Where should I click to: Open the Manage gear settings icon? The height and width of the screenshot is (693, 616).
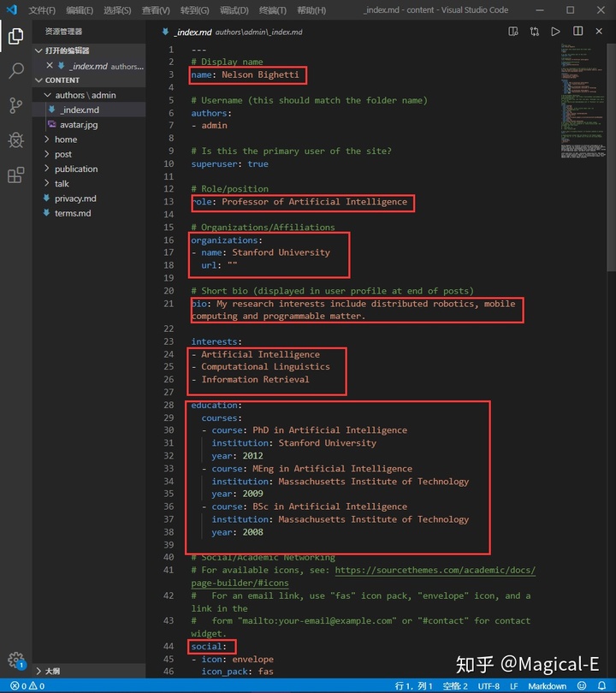(17, 660)
